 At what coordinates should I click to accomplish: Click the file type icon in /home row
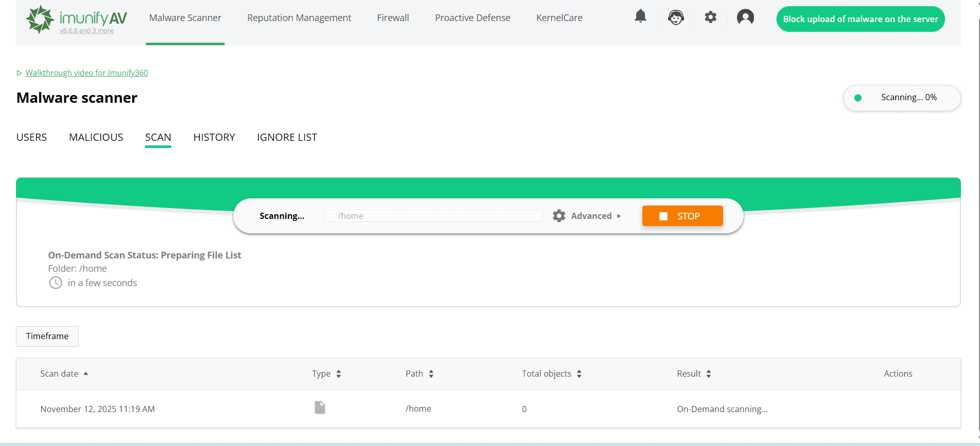point(320,407)
